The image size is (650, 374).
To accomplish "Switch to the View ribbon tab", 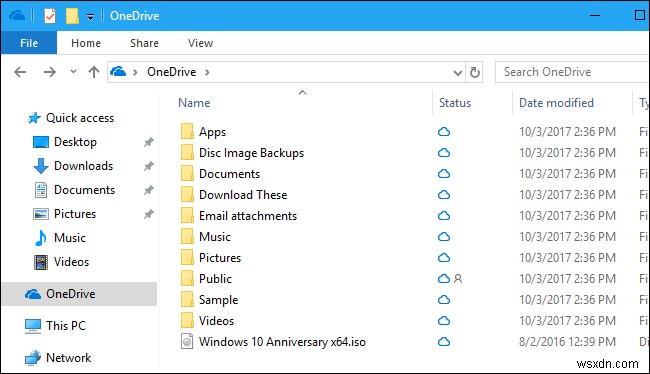I will [x=200, y=43].
